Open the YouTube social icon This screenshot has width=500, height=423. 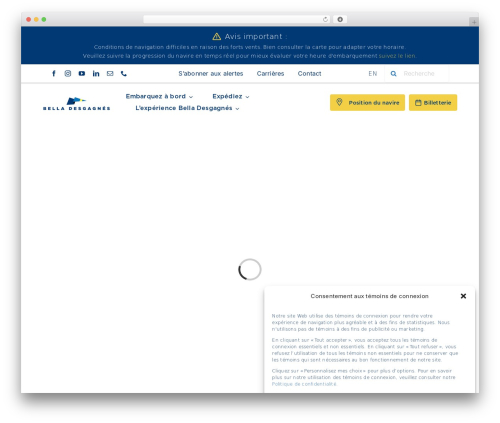click(x=82, y=74)
